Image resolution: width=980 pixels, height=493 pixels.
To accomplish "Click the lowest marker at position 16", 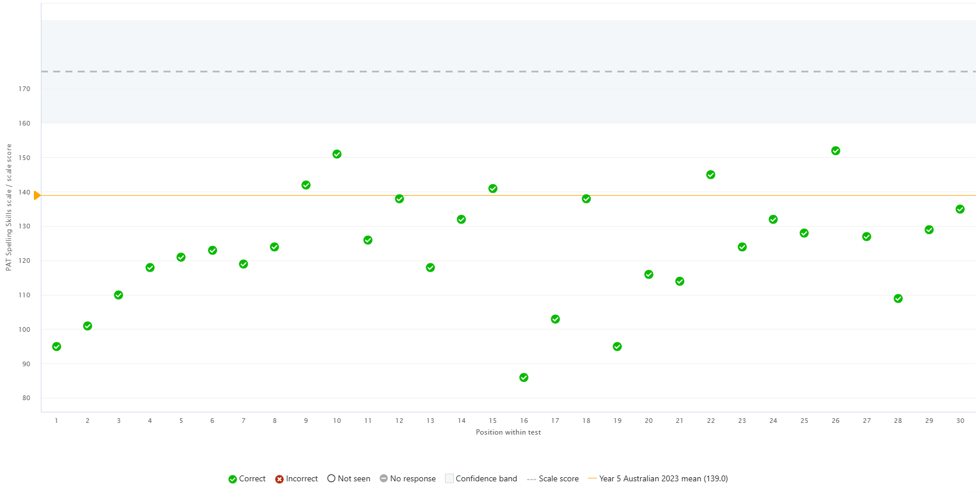I will coord(524,378).
